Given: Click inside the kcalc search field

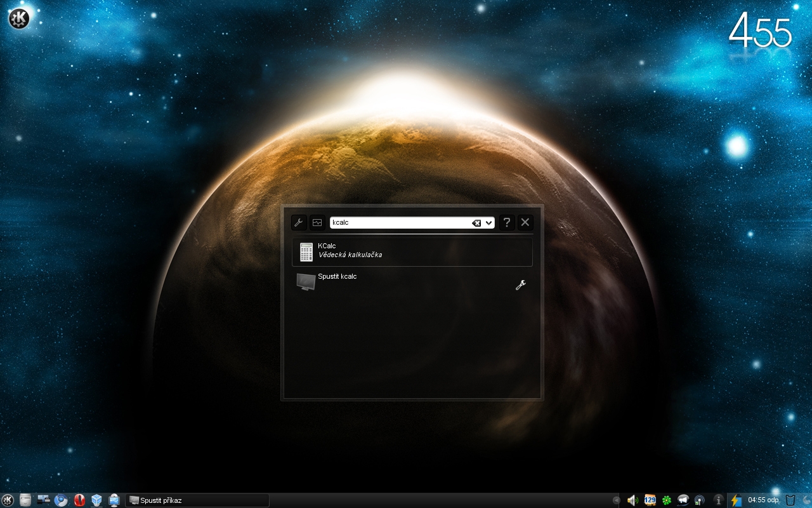Looking at the screenshot, I should coord(400,223).
